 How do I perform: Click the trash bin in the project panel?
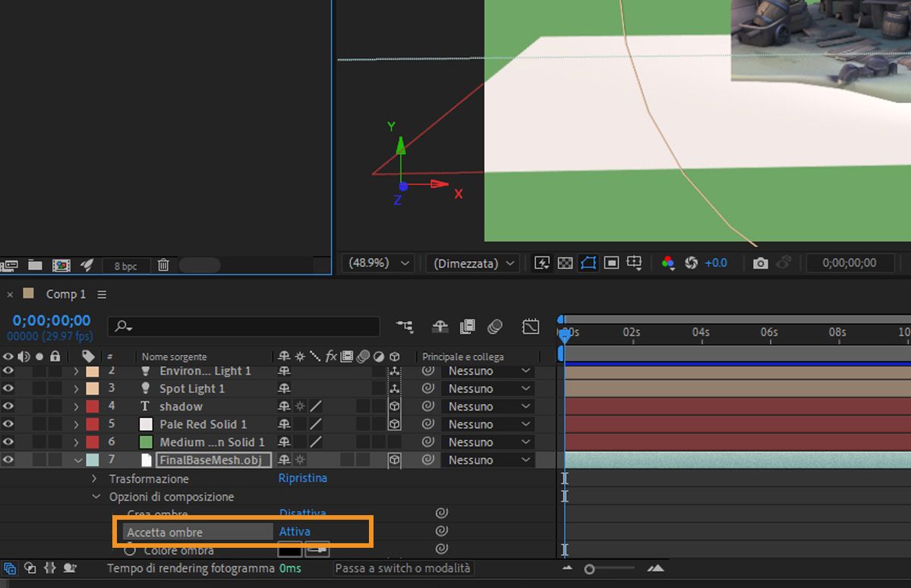[x=162, y=265]
